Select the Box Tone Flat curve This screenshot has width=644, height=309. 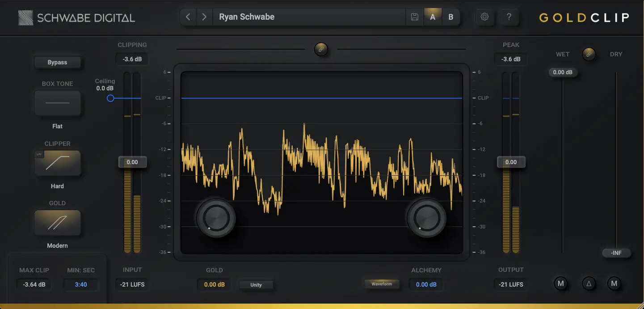pyautogui.click(x=57, y=103)
